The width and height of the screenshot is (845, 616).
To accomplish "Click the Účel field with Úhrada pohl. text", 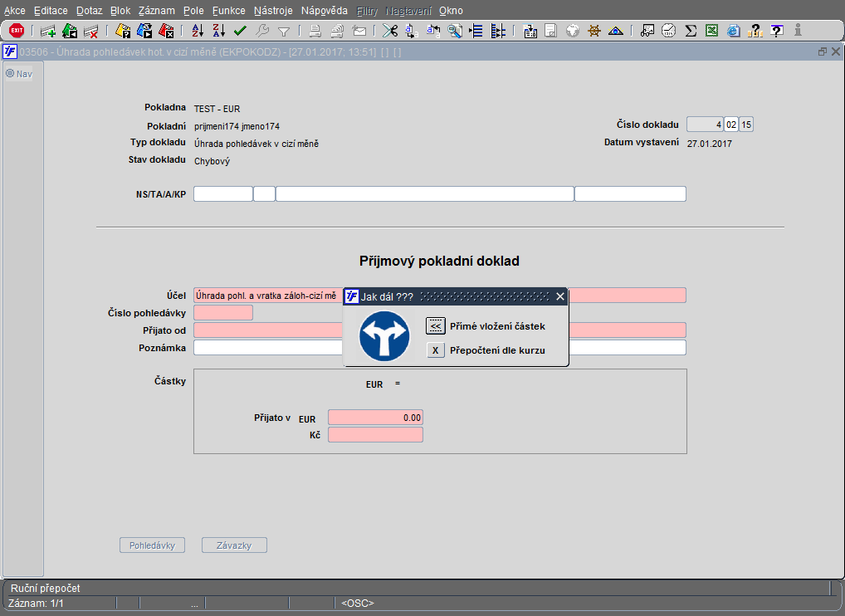I will (268, 296).
